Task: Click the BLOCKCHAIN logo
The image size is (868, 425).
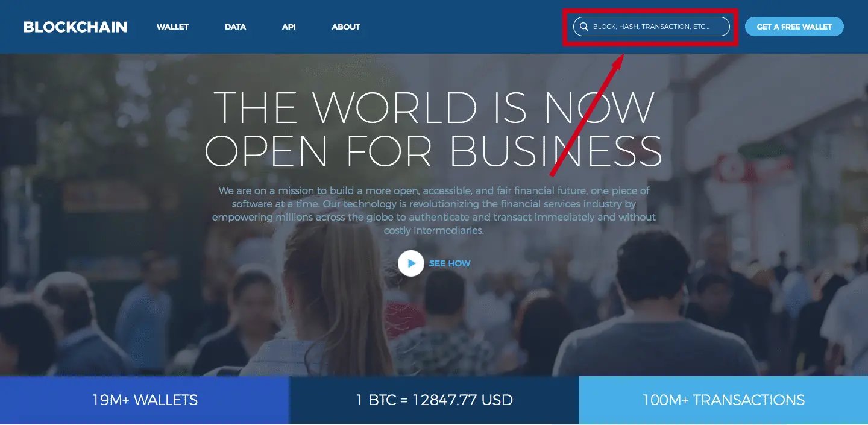Action: tap(75, 27)
